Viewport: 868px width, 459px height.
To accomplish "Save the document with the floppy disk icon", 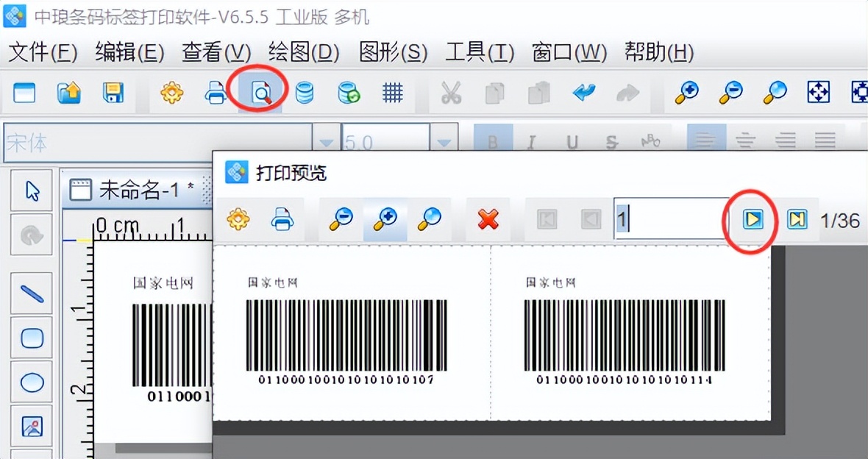I will (113, 93).
